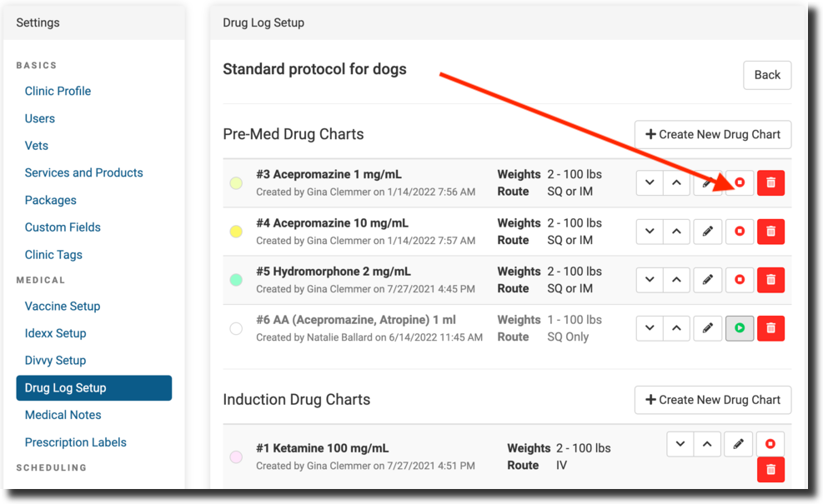Edit the #4 Acepromazine 10 mg/mL chart
Screen dimensions: 823x504
[708, 232]
